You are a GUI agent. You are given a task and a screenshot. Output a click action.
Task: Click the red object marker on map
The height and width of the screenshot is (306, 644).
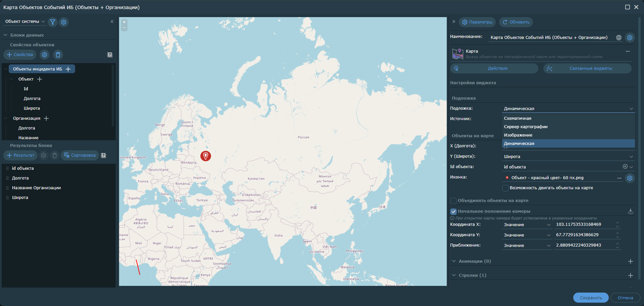[206, 156]
